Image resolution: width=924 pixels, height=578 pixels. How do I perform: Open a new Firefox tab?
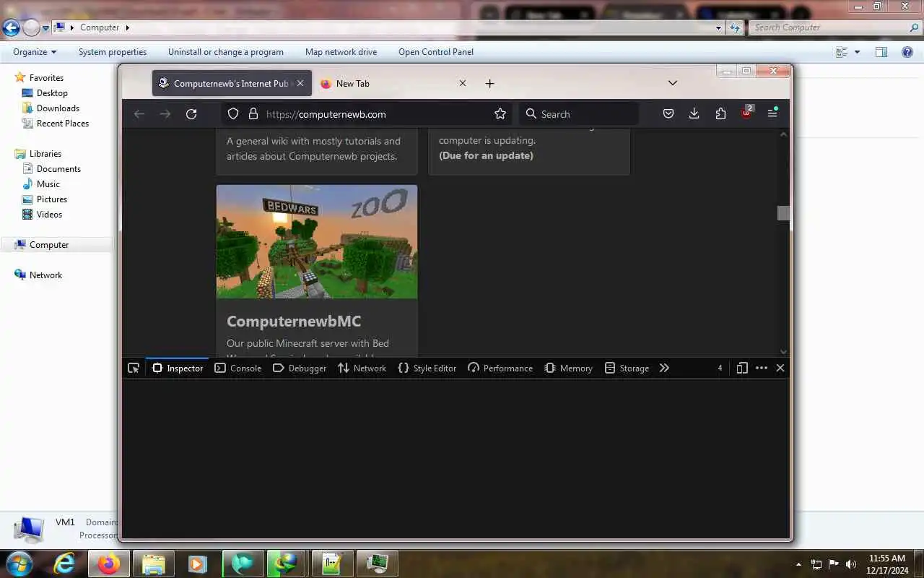click(x=489, y=84)
